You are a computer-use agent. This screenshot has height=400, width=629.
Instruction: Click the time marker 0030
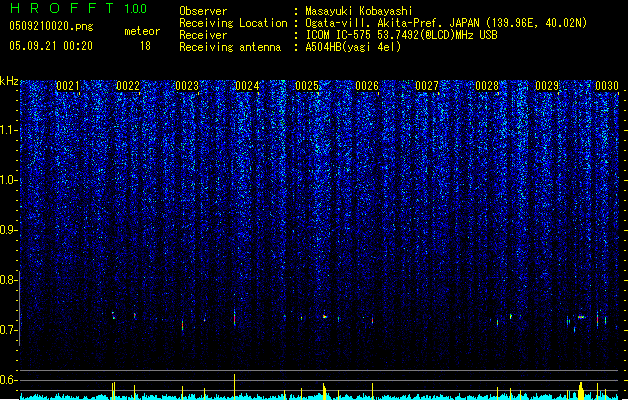607,86
